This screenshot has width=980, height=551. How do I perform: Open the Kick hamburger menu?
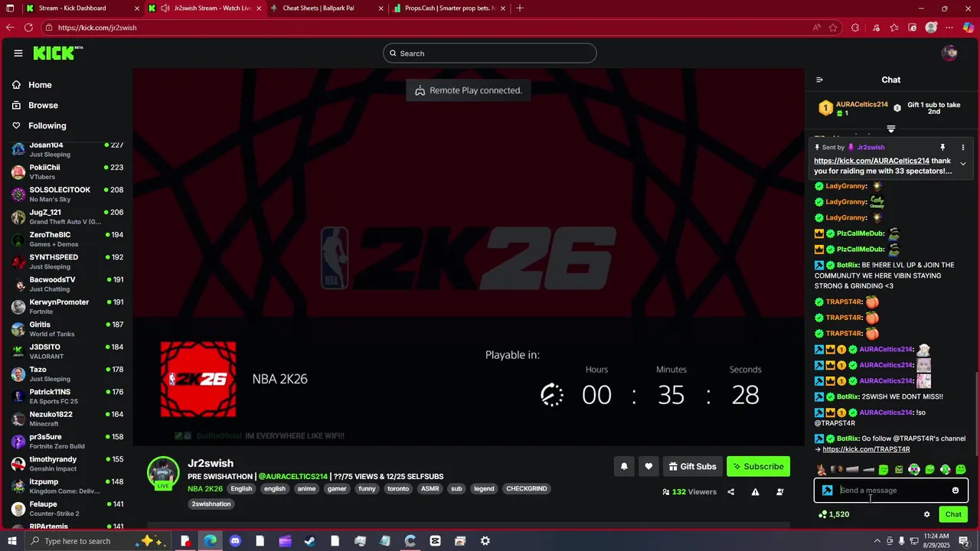[x=18, y=54]
